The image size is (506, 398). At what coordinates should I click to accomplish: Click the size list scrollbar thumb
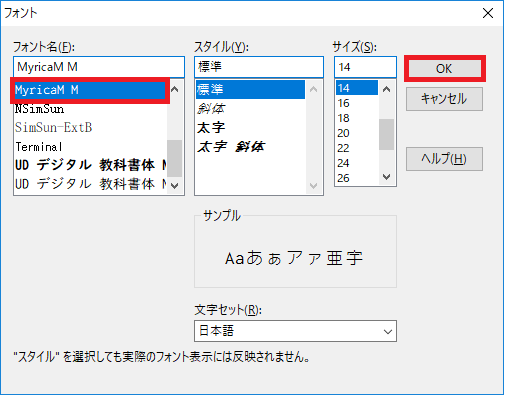pos(387,134)
